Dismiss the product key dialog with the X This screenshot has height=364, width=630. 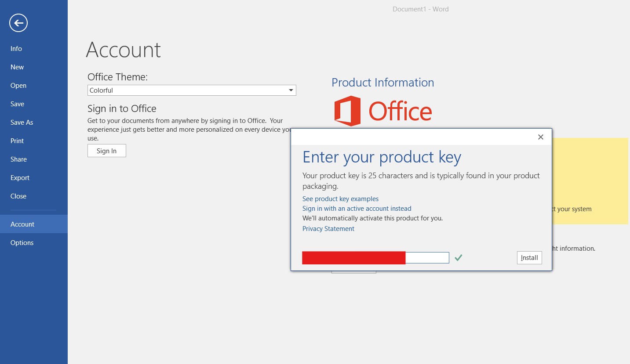coord(540,137)
